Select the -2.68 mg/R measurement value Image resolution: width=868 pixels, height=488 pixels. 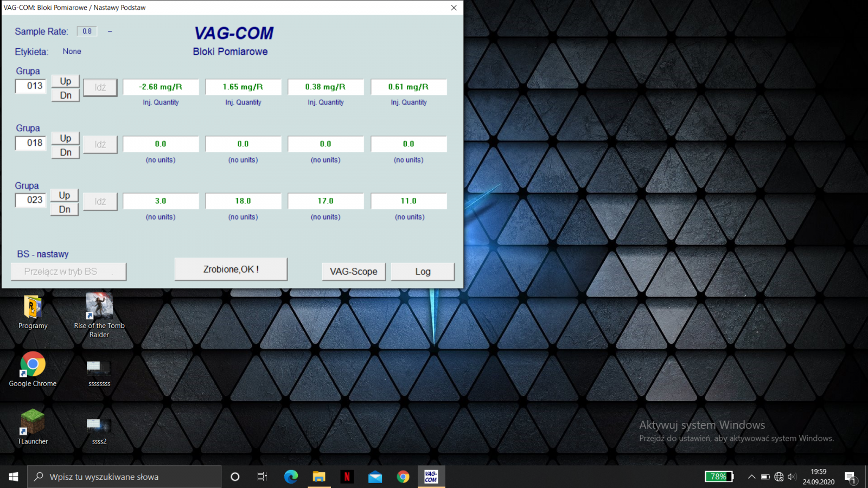point(161,87)
